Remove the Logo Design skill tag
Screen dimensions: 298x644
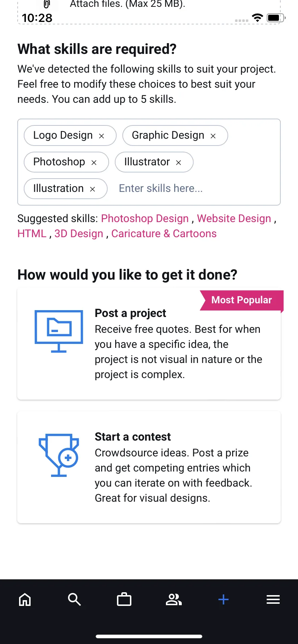coord(101,136)
